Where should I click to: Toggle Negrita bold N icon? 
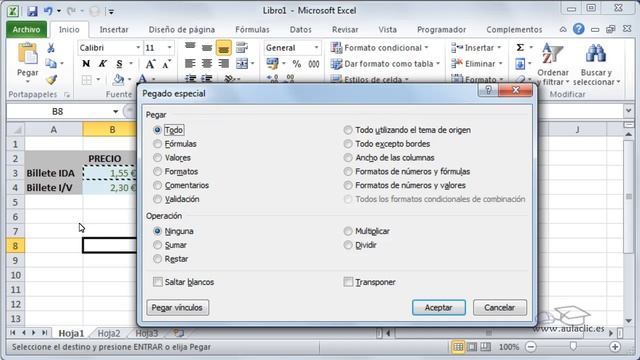pos(86,64)
